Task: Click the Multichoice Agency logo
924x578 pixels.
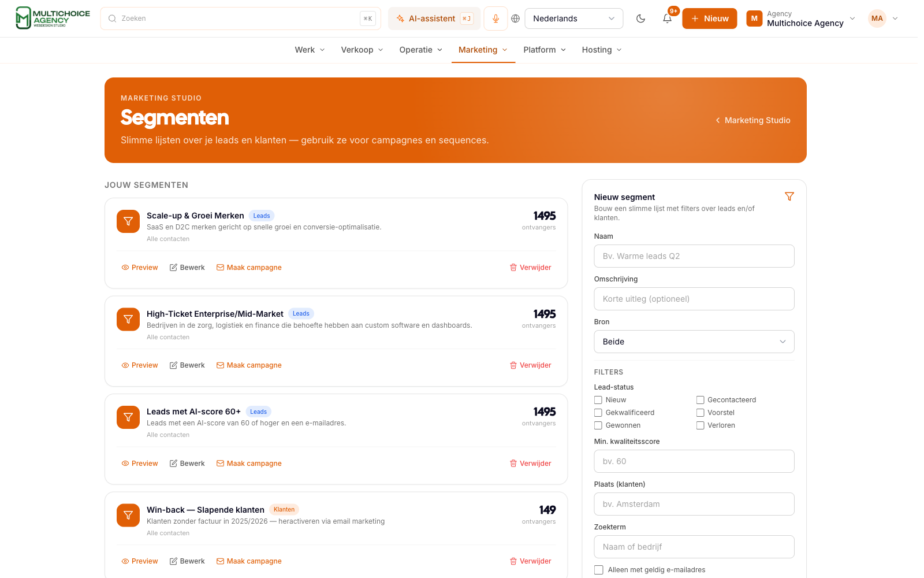Action: tap(53, 18)
